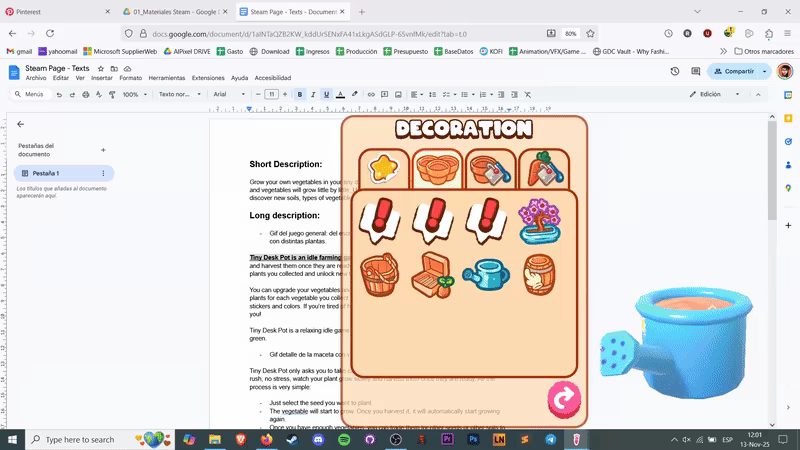Select the blue watering can item
The width and height of the screenshot is (800, 450).
click(486, 274)
